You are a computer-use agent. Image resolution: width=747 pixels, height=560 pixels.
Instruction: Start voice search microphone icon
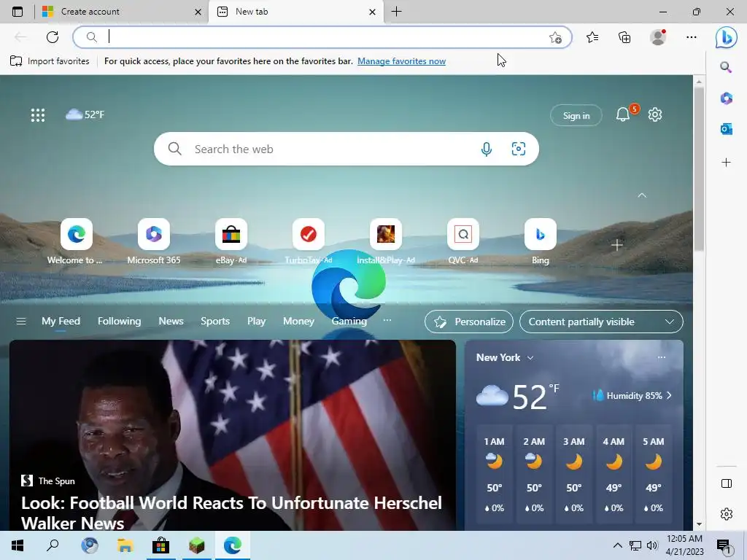coord(487,149)
